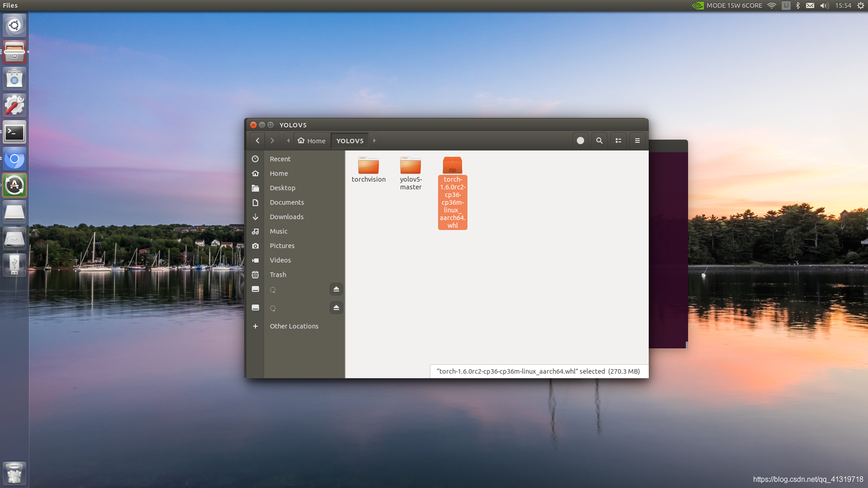868x488 pixels.
Task: Click the YOLOV5 breadcrumb button
Action: coord(349,141)
